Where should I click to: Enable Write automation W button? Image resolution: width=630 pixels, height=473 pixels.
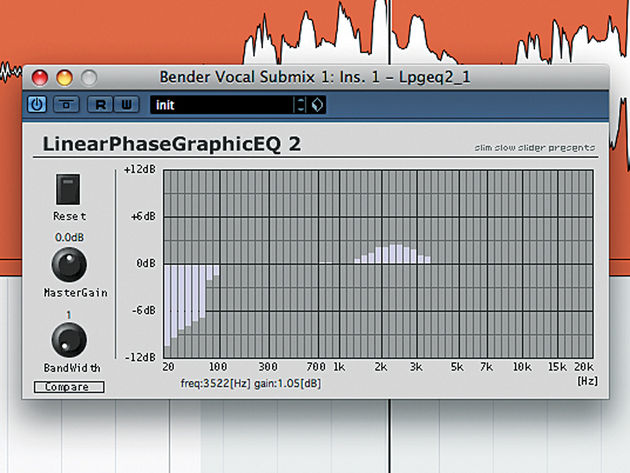(x=126, y=104)
